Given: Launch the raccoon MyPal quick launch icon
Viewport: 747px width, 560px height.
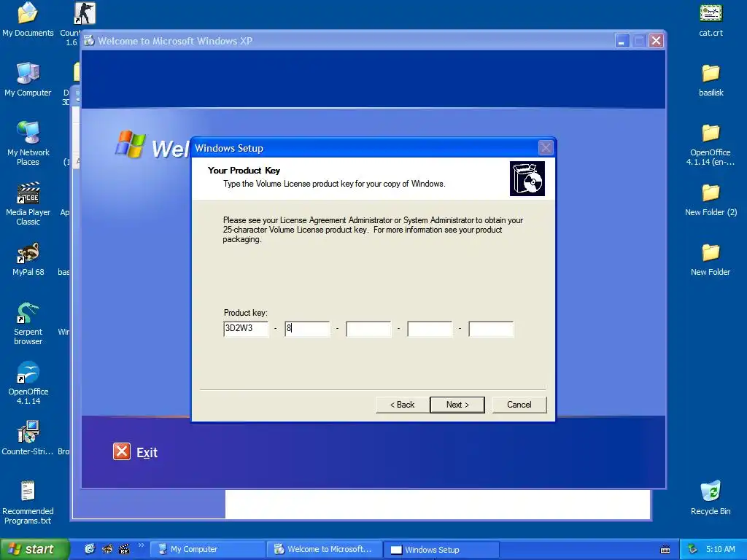Looking at the screenshot, I should 107,549.
